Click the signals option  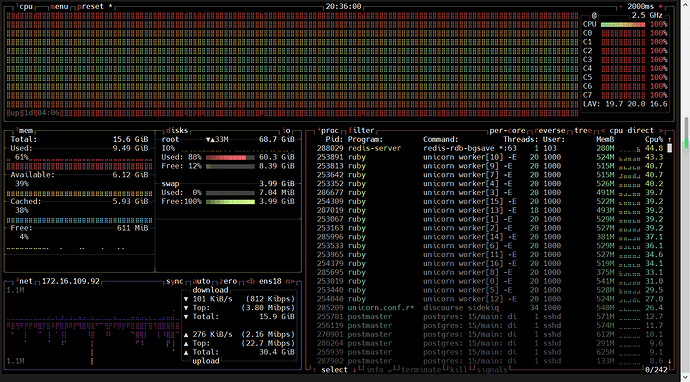pyautogui.click(x=492, y=370)
